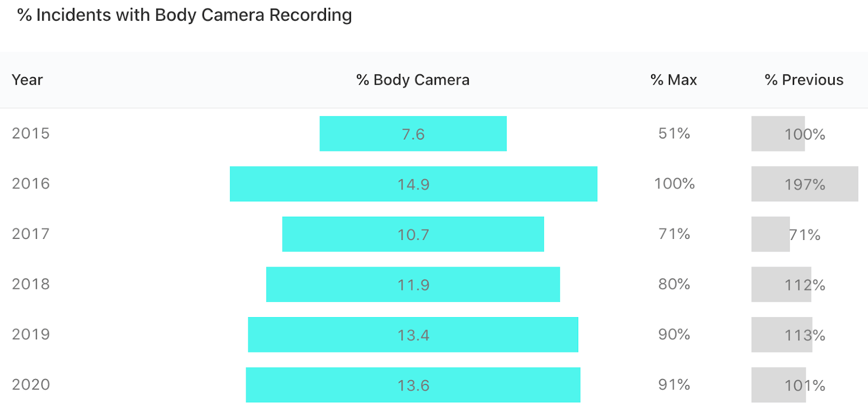Click the 2020 year cell
The width and height of the screenshot is (868, 417).
pyautogui.click(x=31, y=384)
